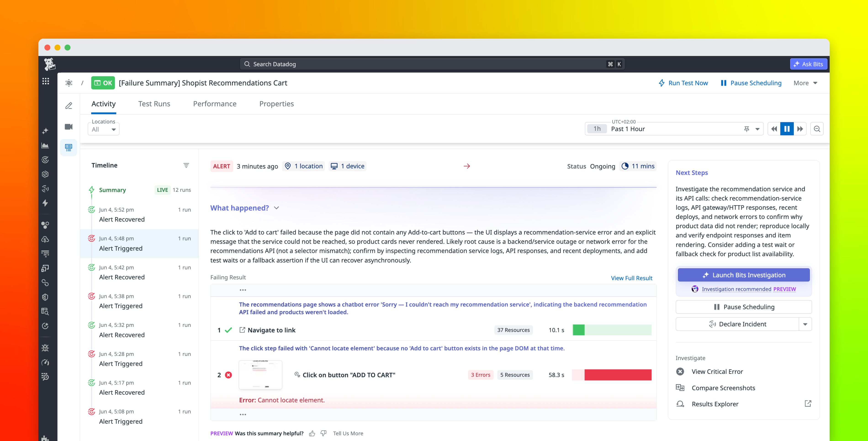This screenshot has height=441, width=868.
Task: Switch to the Test Runs tab
Action: coord(154,104)
